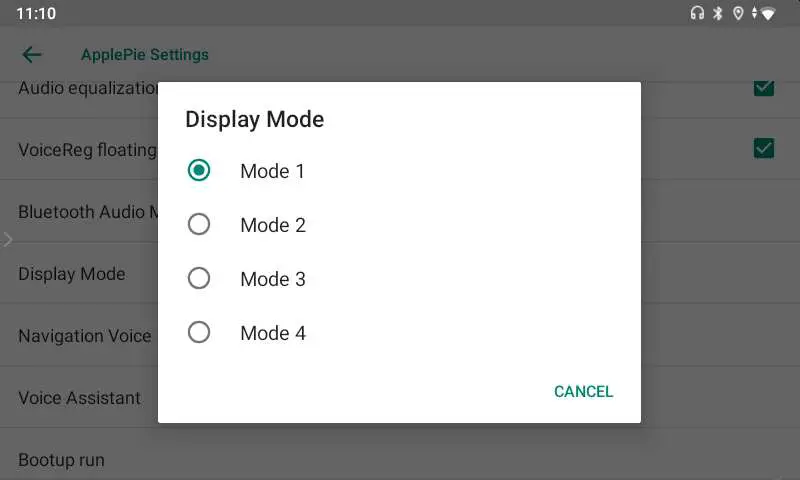Click the clock in the status bar
Viewport: 800px width, 480px height.
36,14
